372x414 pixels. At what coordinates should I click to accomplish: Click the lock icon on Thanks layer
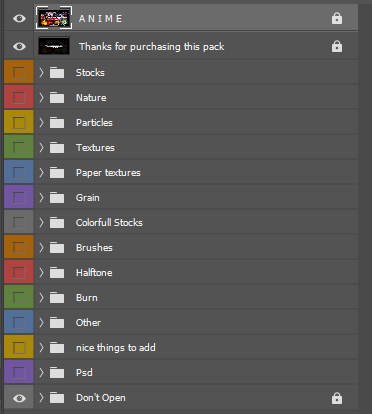pos(337,46)
